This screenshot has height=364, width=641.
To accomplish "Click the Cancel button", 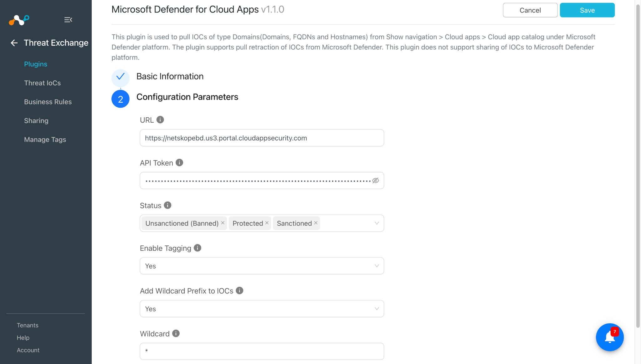I will (x=530, y=10).
